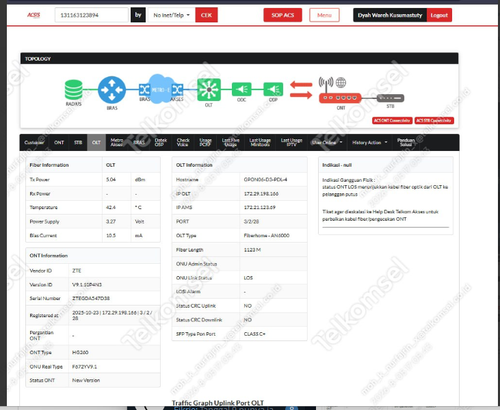This screenshot has width=500, height=410.
Task: Open the BRAS tab
Action: (139, 142)
